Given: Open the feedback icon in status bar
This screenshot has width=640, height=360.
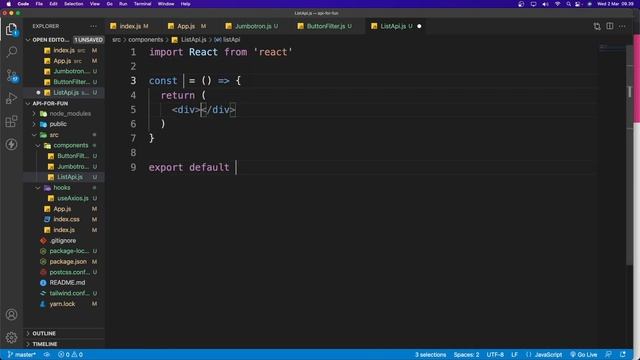Looking at the screenshot, I should 608,355.
